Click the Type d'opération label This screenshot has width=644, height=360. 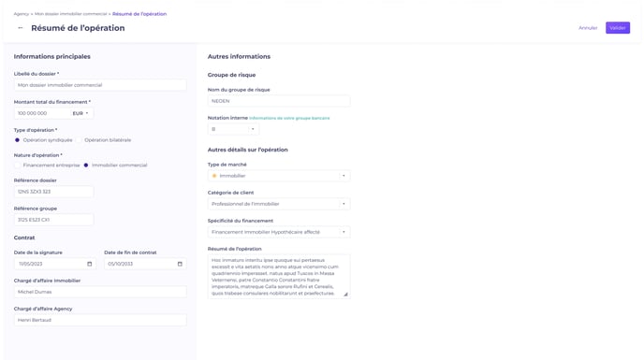pos(36,130)
